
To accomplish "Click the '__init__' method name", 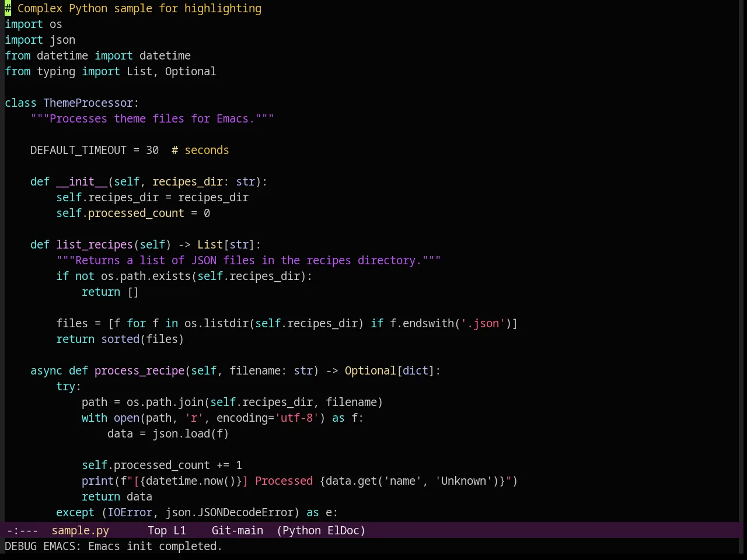I will (x=82, y=181).
